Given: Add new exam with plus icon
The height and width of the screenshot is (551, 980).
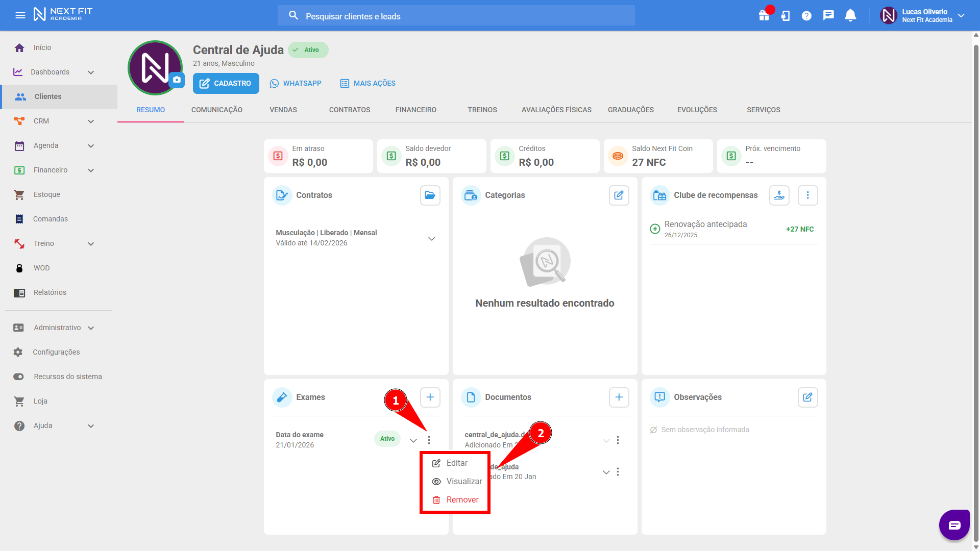Looking at the screenshot, I should point(430,397).
